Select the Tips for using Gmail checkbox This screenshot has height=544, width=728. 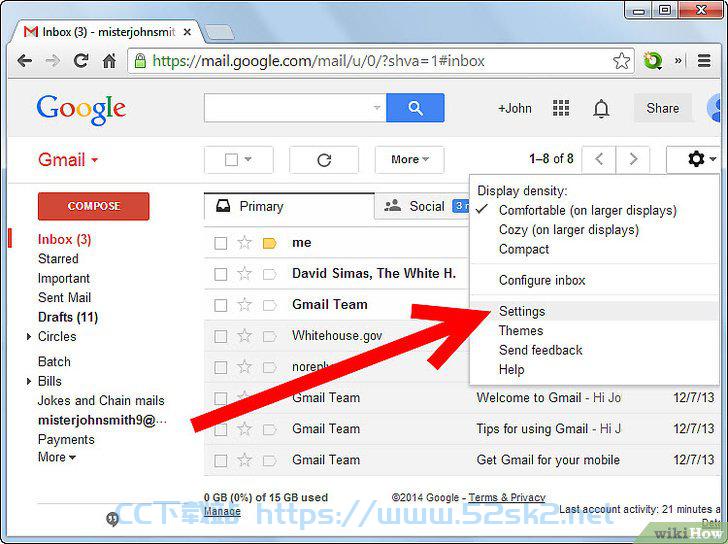[221, 430]
